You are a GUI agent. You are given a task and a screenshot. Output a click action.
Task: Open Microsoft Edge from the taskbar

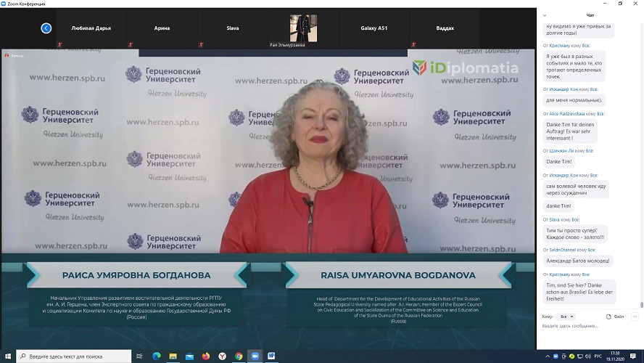[157, 356]
